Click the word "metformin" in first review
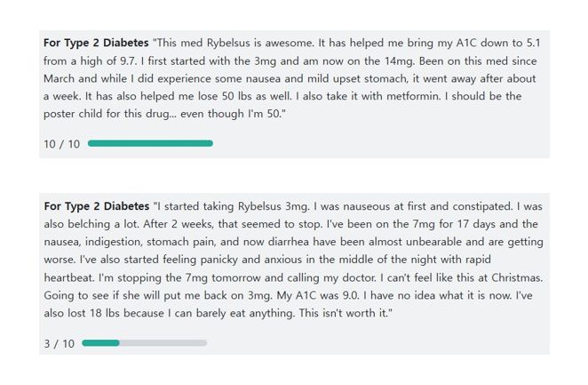588x385 pixels. pyautogui.click(x=414, y=96)
